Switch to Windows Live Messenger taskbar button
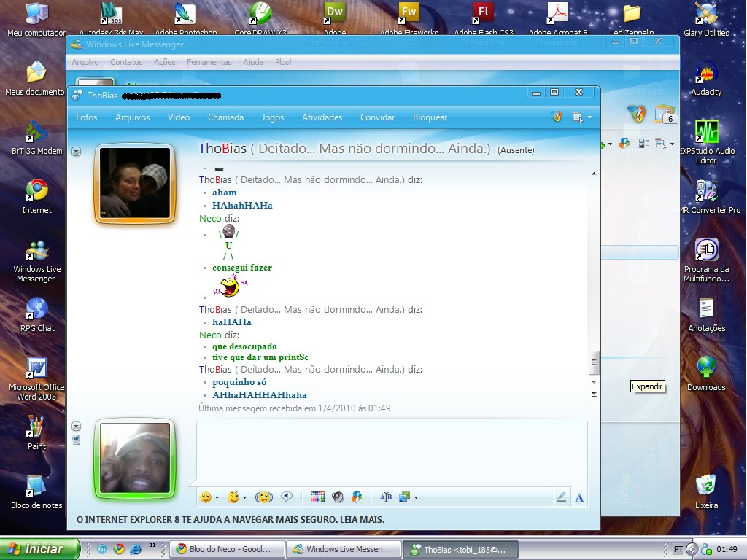747x560 pixels. [x=344, y=549]
